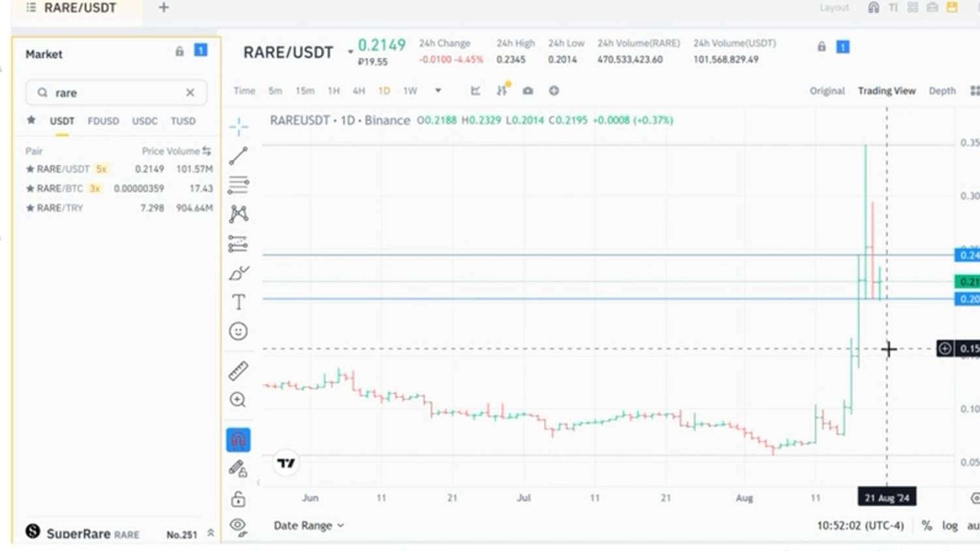Viewport: 980px width, 551px height.
Task: Set chart interval to 4H
Action: pos(359,91)
